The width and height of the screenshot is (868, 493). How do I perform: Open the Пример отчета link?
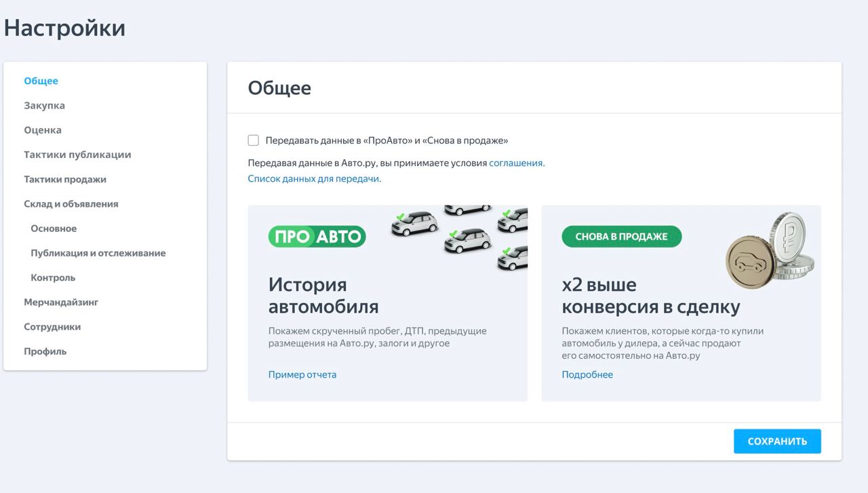[302, 374]
